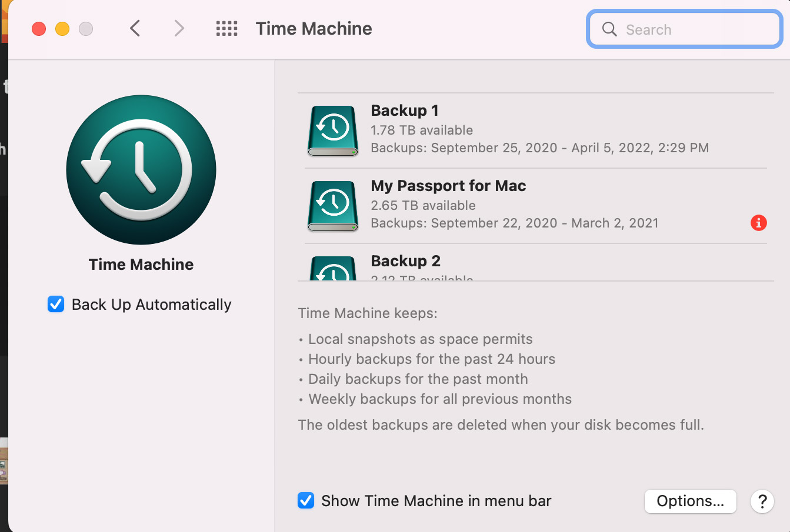Uncheck Show Time Machine in menu bar
The width and height of the screenshot is (790, 532).
(x=306, y=501)
